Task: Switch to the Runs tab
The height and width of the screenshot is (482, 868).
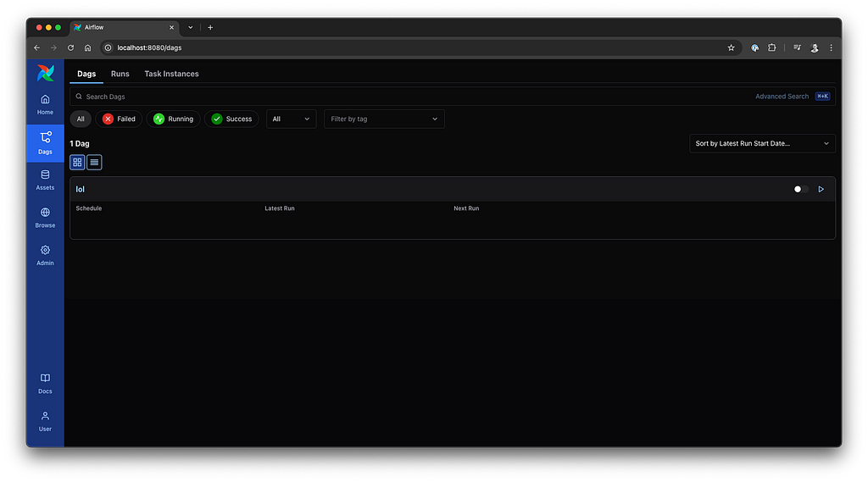Action: tap(120, 74)
